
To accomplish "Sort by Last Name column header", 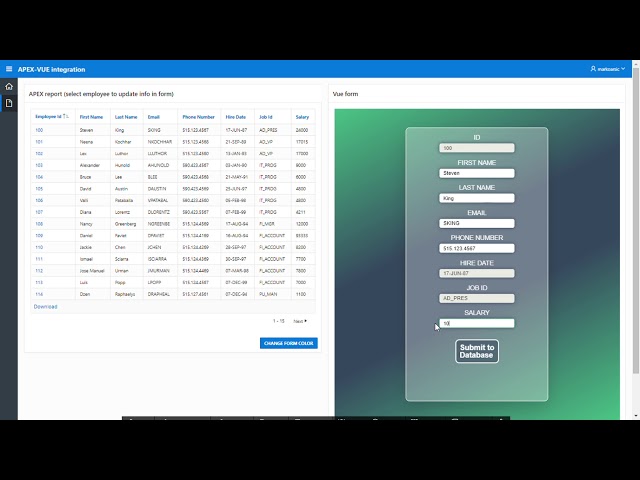I will (x=126, y=117).
